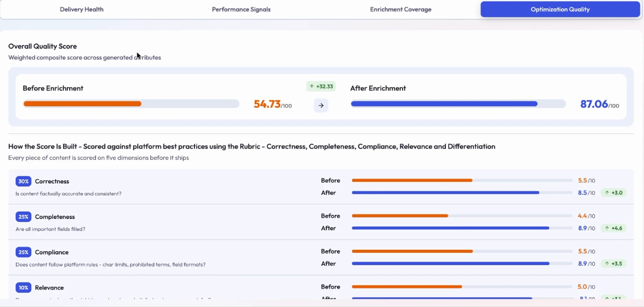Click the Compliance Before orange bar
644x307 pixels.
pyautogui.click(x=412, y=251)
